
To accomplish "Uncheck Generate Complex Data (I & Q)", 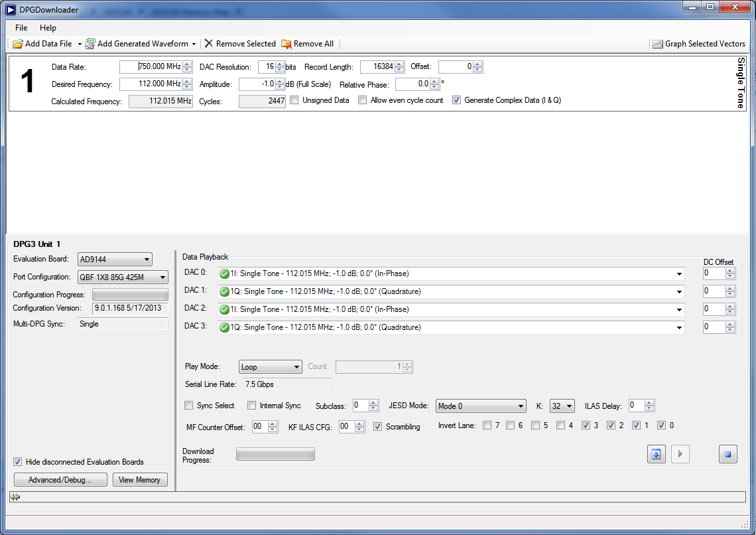I will click(456, 100).
